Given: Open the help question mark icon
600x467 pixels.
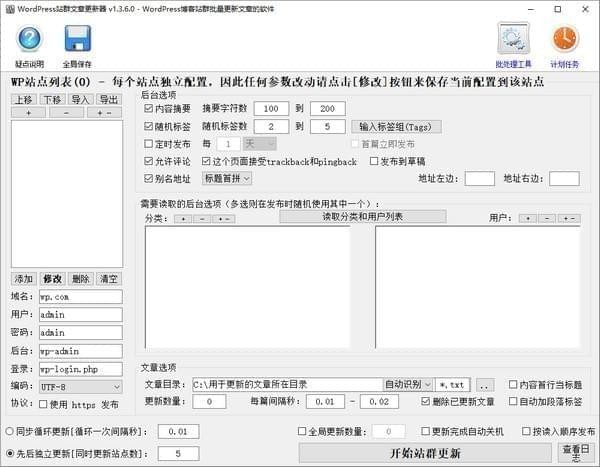Looking at the screenshot, I should (29, 38).
